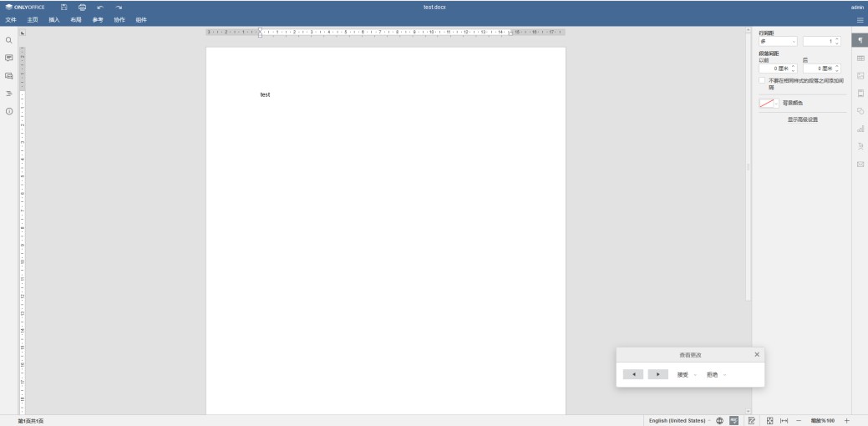The height and width of the screenshot is (426, 868).
Task: Undo the last action
Action: [100, 8]
